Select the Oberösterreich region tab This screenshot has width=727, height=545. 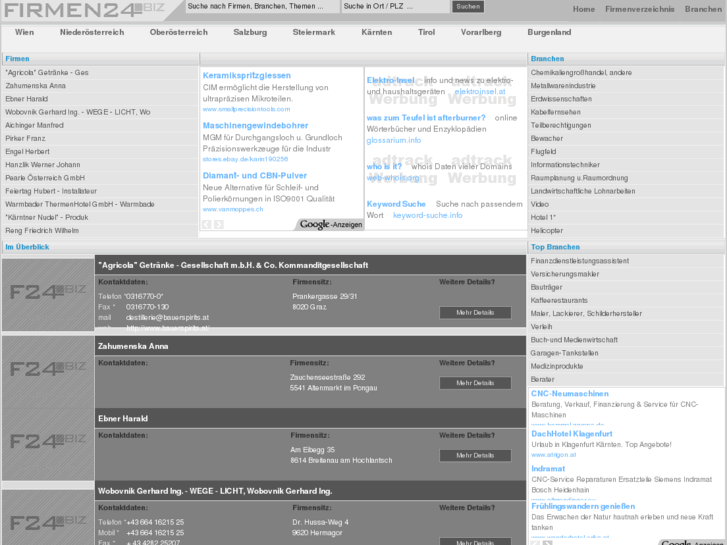(179, 32)
